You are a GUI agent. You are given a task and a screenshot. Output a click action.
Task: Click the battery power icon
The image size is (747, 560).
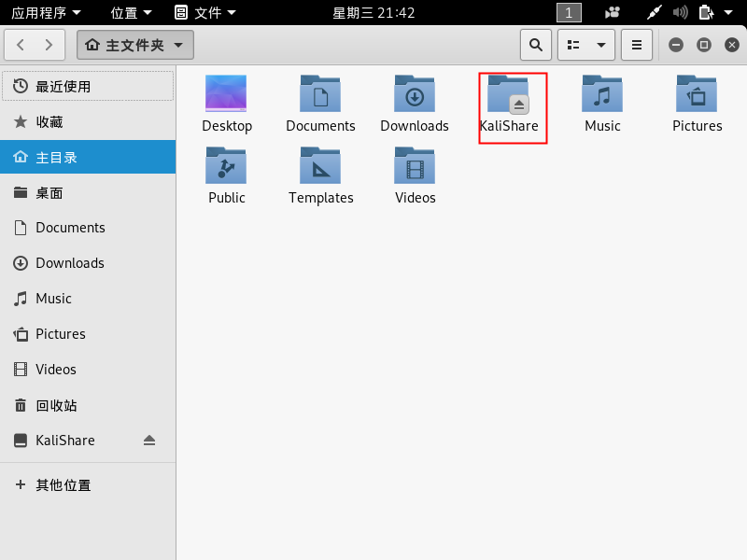tap(706, 12)
